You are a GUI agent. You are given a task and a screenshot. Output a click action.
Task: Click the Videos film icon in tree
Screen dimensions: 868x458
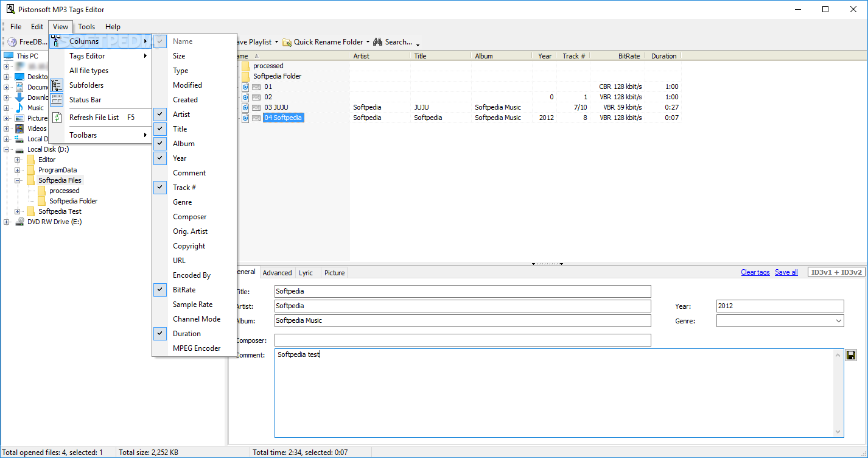[19, 129]
